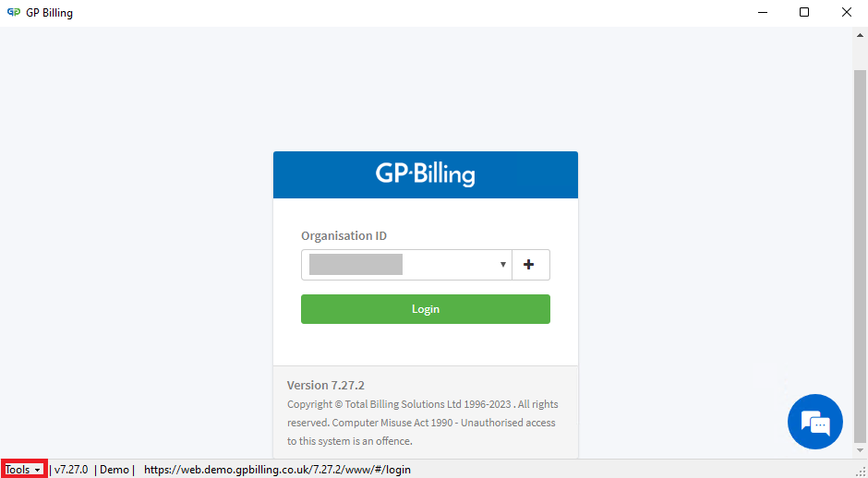The height and width of the screenshot is (478, 868).
Task: Click the Demo label in status bar
Action: click(x=114, y=470)
